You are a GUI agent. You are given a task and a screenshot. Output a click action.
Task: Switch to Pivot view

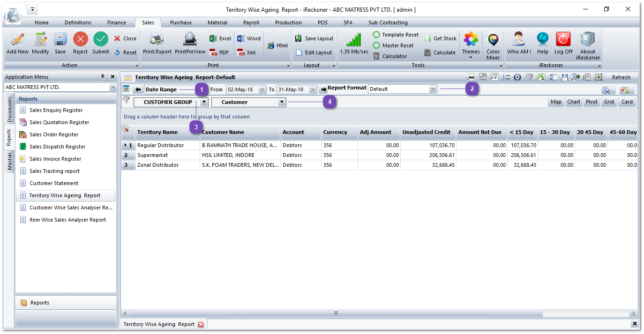(592, 102)
